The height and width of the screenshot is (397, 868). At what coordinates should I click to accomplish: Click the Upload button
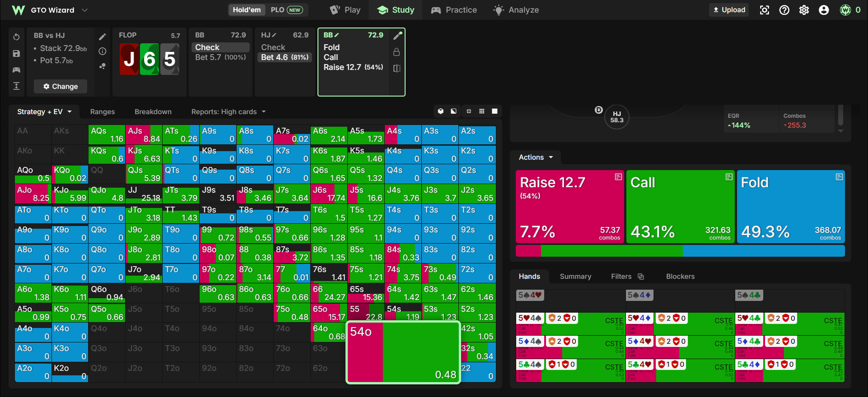point(729,10)
